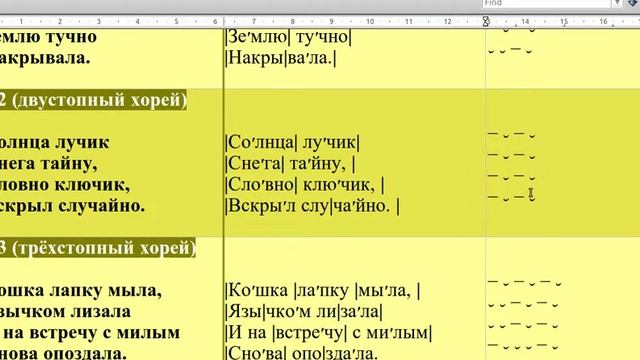This screenshot has height=360, width=640.
Task: Click the text '|Со′лнца| лу′чик|'
Action: (x=293, y=143)
